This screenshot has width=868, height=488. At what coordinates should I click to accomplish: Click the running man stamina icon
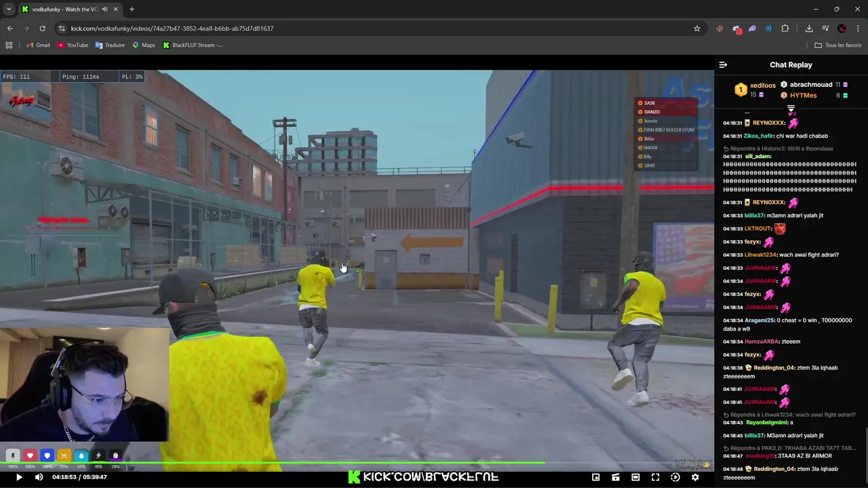pos(98,455)
